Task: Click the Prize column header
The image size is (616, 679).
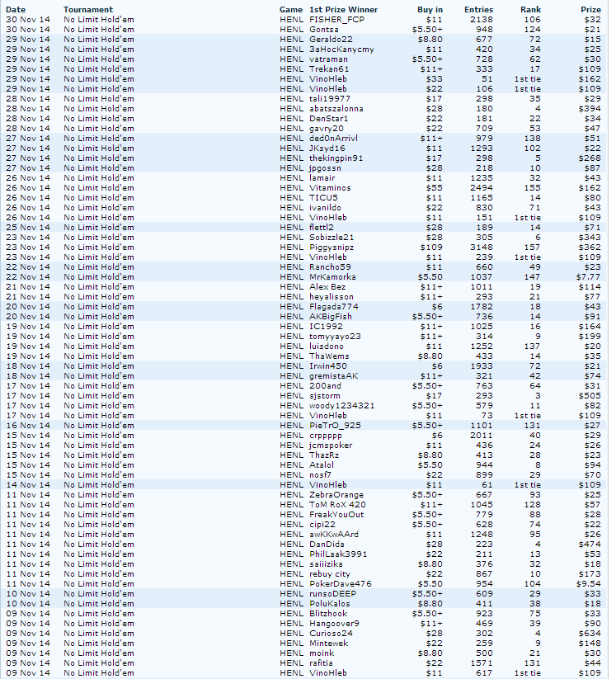Action: tap(591, 10)
